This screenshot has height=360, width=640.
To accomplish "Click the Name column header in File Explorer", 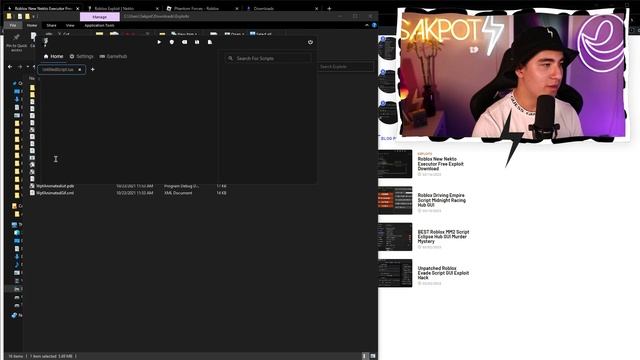I will tap(32, 78).
